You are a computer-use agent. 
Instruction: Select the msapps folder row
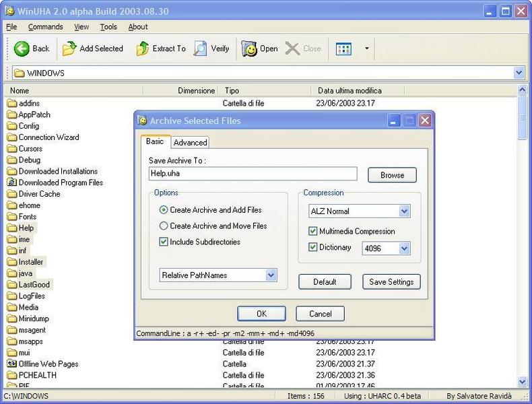[x=25, y=341]
